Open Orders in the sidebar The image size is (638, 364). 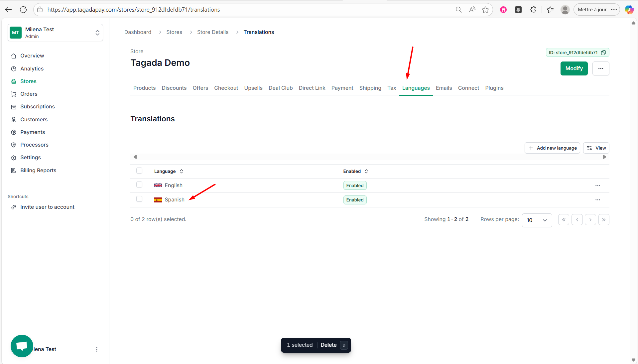point(29,94)
